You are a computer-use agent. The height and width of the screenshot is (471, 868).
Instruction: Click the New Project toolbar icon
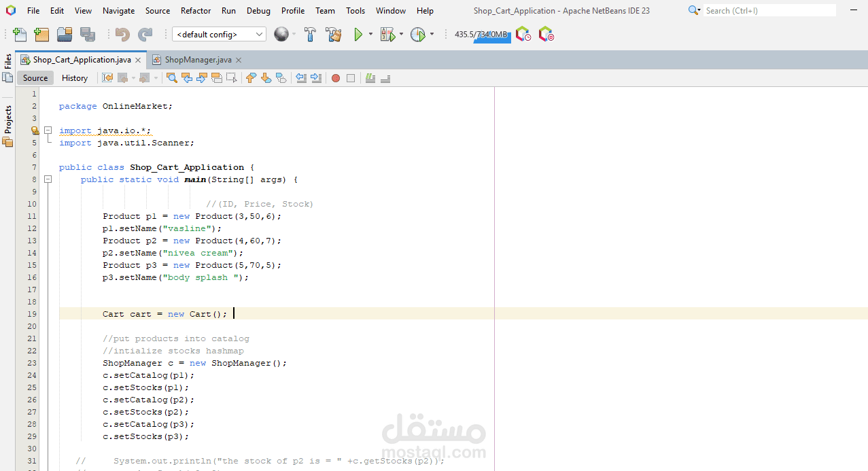pos(41,35)
